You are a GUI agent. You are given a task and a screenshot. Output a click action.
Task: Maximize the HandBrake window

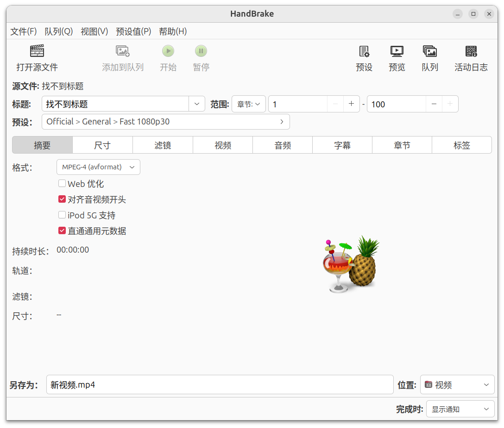(473, 14)
